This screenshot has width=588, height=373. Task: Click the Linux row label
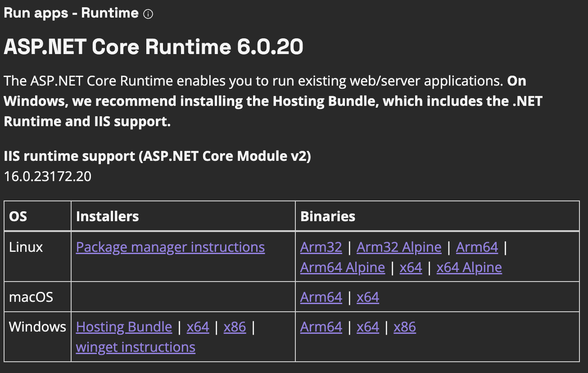pyautogui.click(x=26, y=247)
